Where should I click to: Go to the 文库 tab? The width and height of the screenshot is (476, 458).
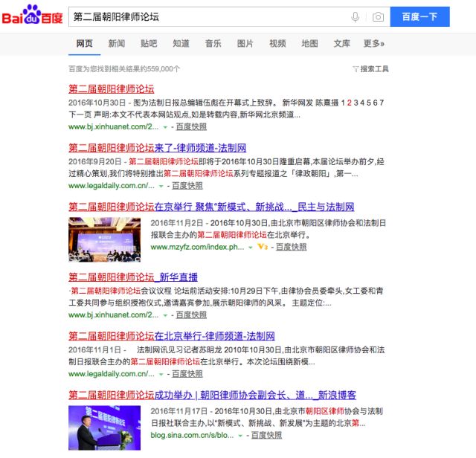tap(342, 43)
